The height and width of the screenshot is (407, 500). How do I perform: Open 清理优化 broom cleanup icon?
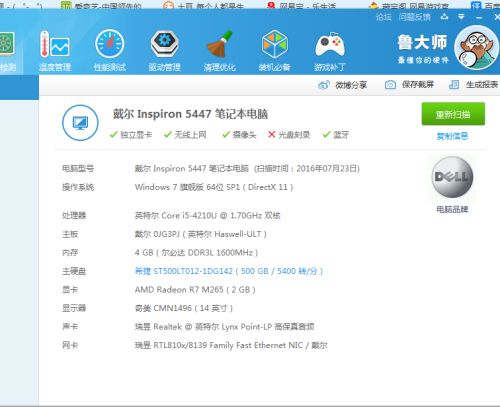219,44
